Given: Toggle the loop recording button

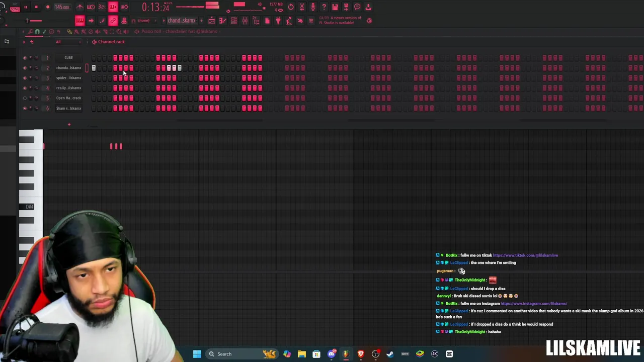Looking at the screenshot, I should click(x=124, y=7).
